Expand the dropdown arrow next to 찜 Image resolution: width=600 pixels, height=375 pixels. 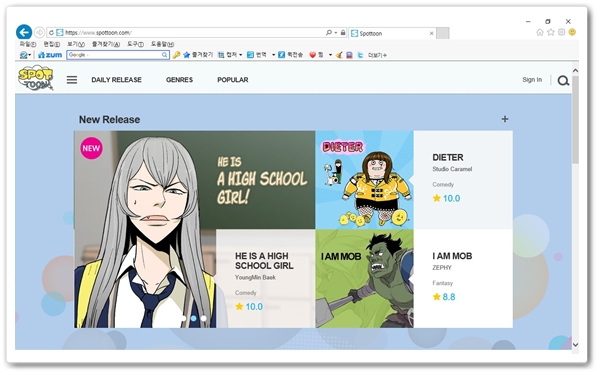tap(330, 55)
